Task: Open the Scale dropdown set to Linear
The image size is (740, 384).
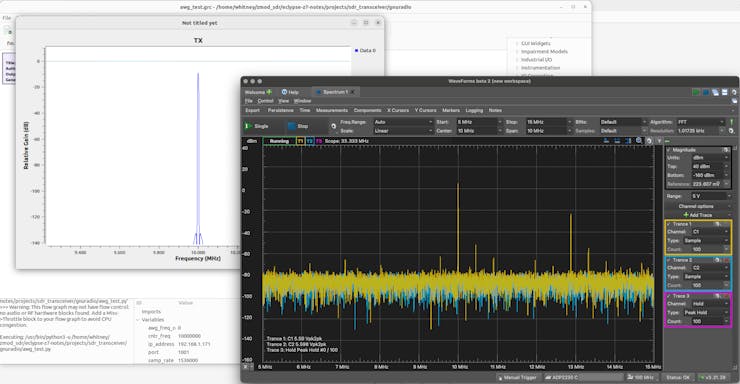Action: point(403,131)
